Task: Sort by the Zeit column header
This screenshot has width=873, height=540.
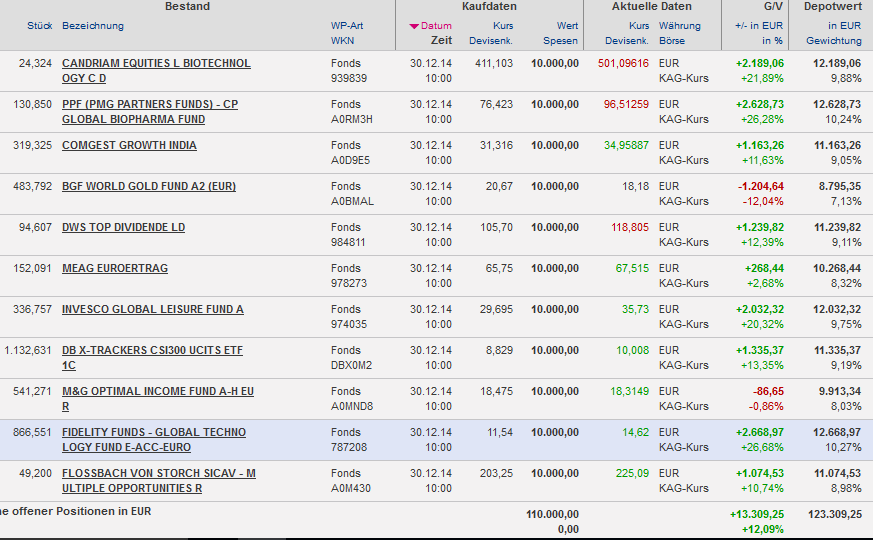Action: pyautogui.click(x=441, y=40)
